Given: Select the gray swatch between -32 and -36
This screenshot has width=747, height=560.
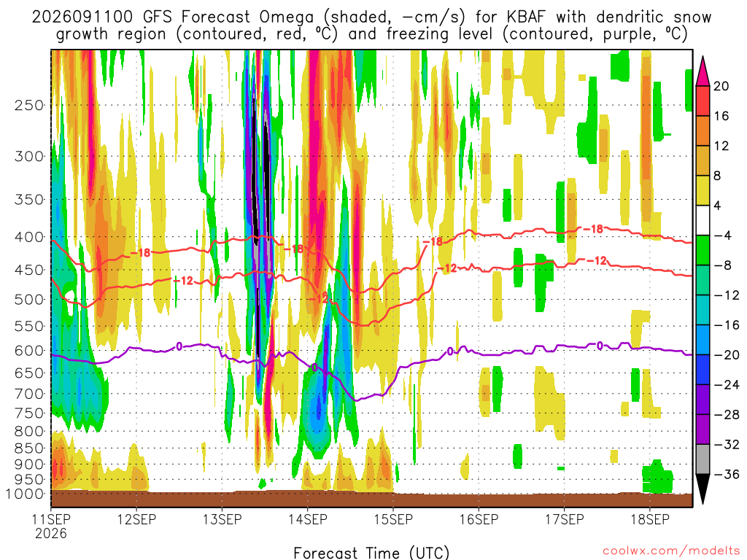Looking at the screenshot, I should coord(703,459).
